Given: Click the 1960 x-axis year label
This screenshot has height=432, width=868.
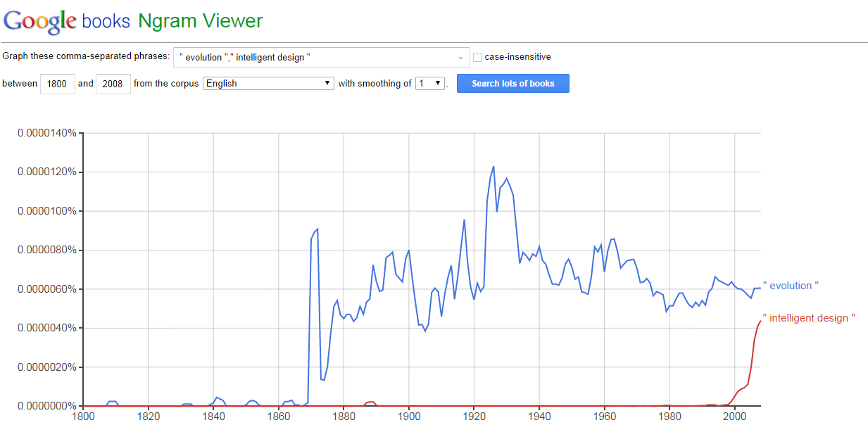Looking at the screenshot, I should (605, 417).
